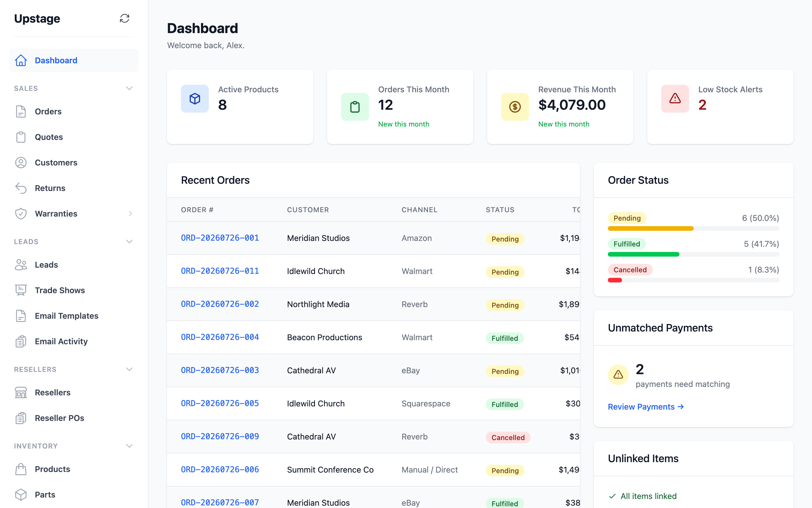Viewport: 812px width, 508px height.
Task: Click the Cancelled badge in Order Status
Action: point(630,270)
